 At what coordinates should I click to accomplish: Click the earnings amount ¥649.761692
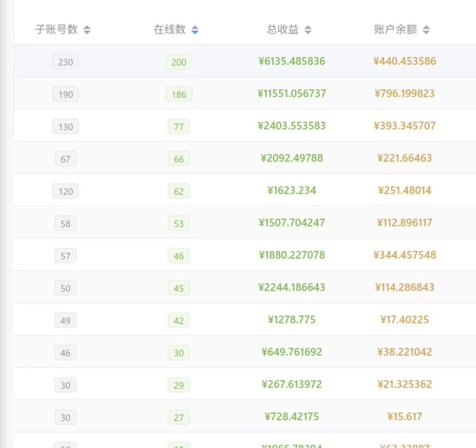pos(292,352)
